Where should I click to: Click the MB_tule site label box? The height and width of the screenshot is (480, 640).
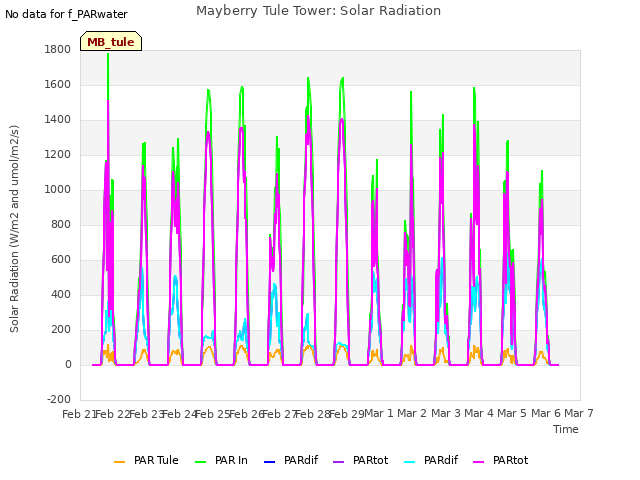coord(111,41)
